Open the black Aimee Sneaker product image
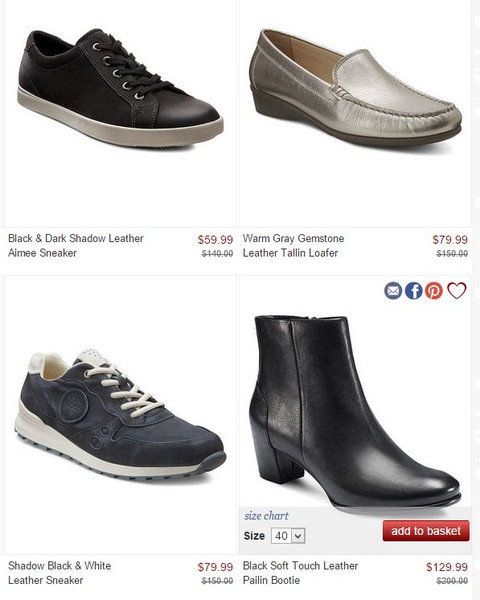This screenshot has height=600, width=480. click(x=120, y=89)
